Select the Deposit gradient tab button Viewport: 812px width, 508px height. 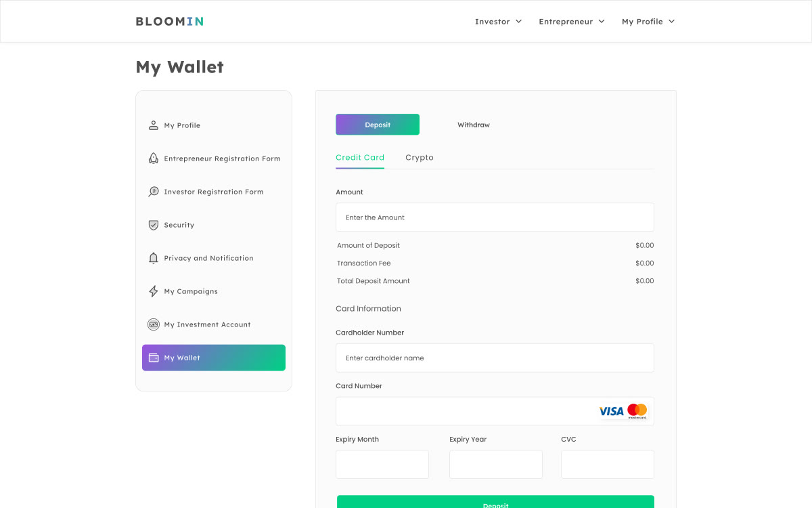point(378,125)
